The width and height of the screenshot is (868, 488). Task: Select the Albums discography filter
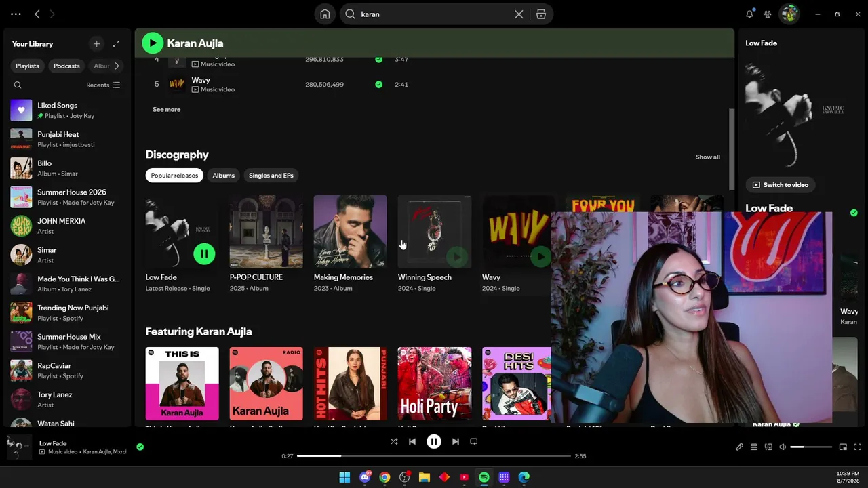coord(224,176)
